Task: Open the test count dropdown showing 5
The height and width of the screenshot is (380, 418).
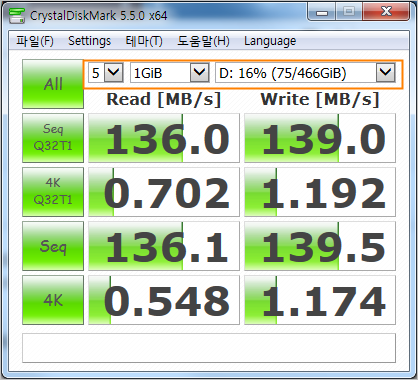Action: pyautogui.click(x=106, y=72)
